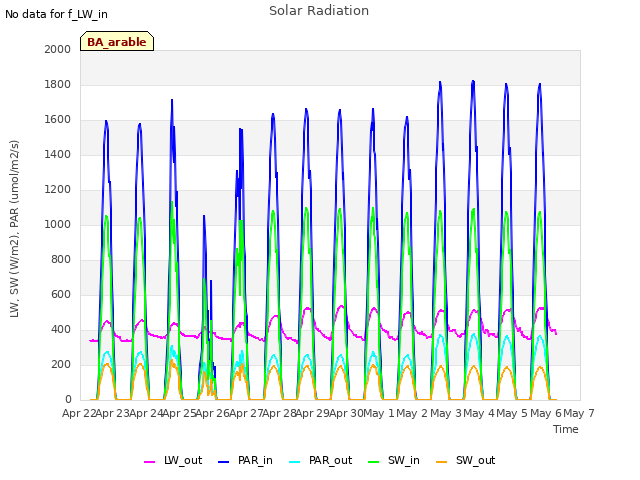
Task: Click the 800 y-axis tick label
Action: (61, 260)
